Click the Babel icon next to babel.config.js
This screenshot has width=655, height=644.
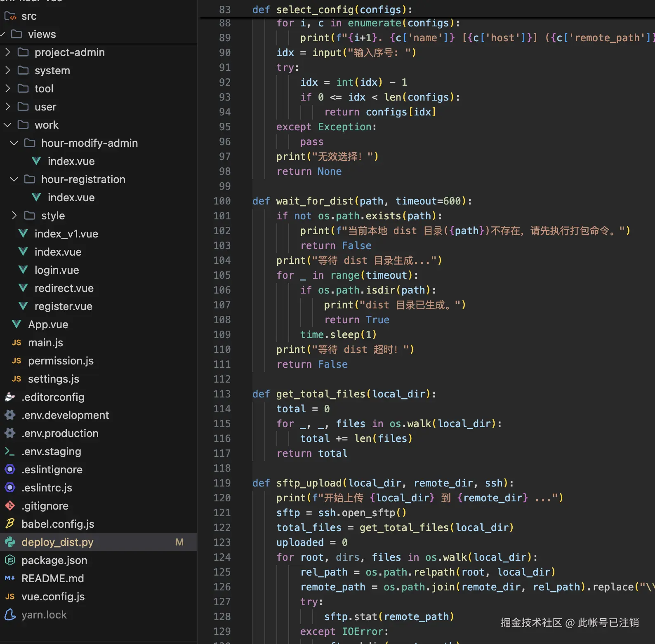click(10, 524)
